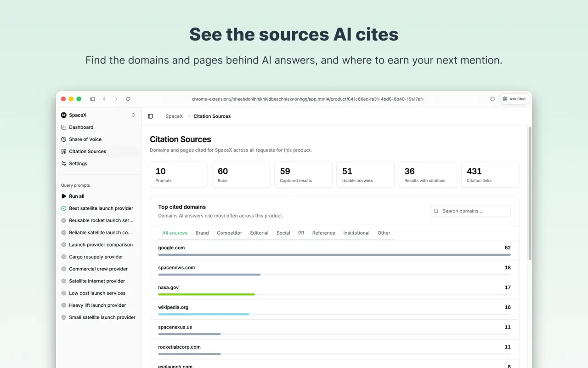Click the Share of Voice pie icon
This screenshot has height=368, width=588.
(64, 139)
